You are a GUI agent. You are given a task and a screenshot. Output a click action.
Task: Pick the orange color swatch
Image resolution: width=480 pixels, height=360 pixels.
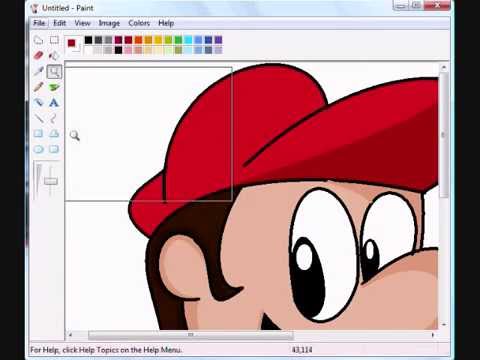(138, 40)
